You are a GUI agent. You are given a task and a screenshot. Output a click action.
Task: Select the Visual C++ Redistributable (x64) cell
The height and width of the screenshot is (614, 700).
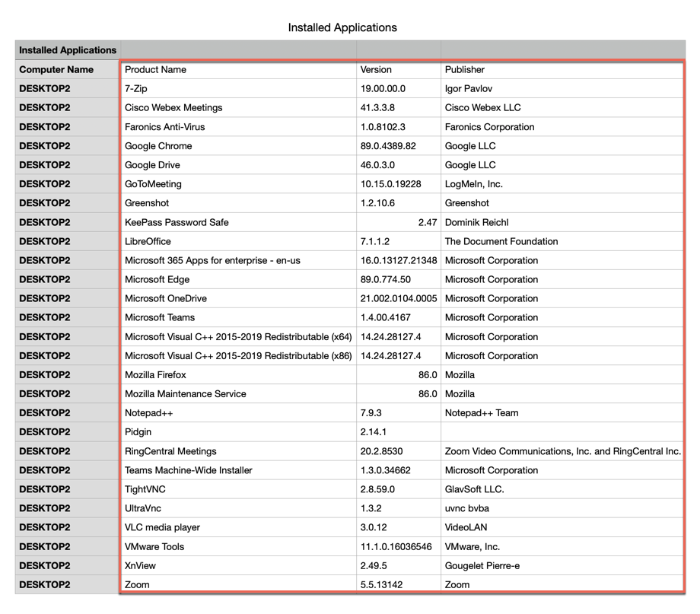(x=238, y=337)
